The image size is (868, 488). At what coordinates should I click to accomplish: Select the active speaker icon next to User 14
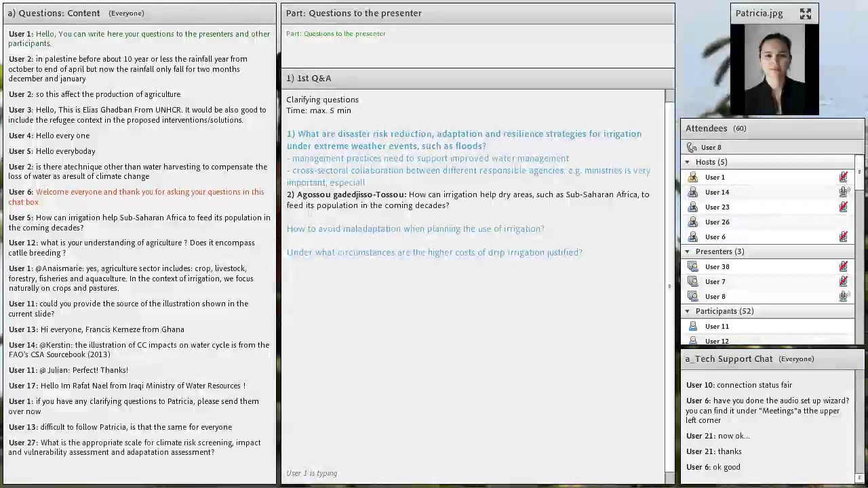tap(843, 192)
